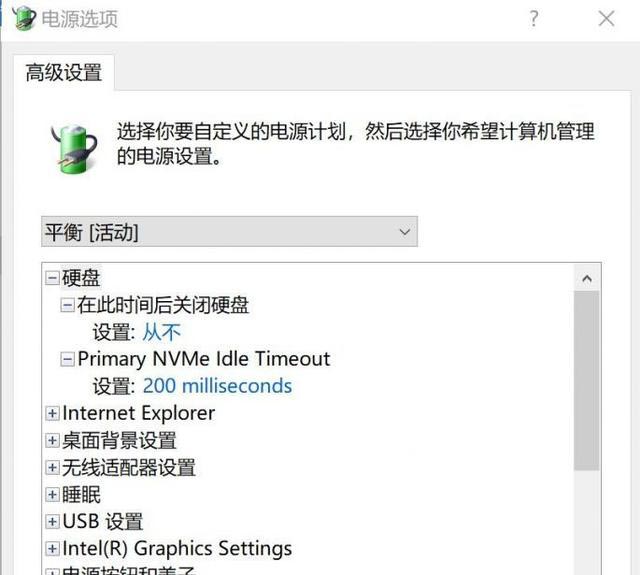The width and height of the screenshot is (640, 575).
Task: Select the Primary NVMe Idle Timeout label
Action: (204, 359)
